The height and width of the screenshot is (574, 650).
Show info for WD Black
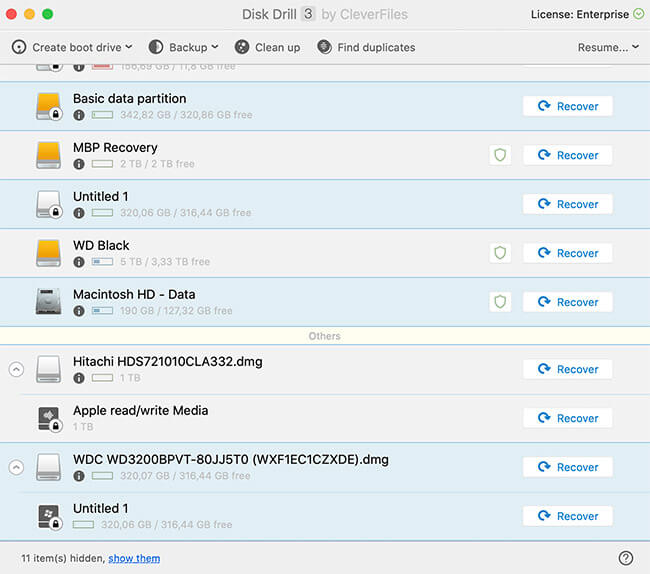(x=79, y=262)
